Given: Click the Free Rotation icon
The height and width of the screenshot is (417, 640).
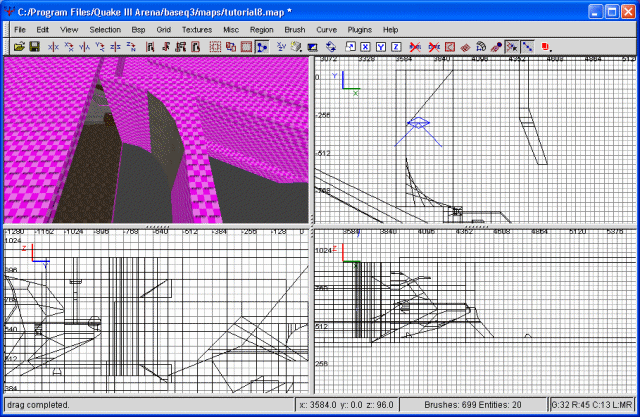Looking at the screenshot, I should (331, 47).
